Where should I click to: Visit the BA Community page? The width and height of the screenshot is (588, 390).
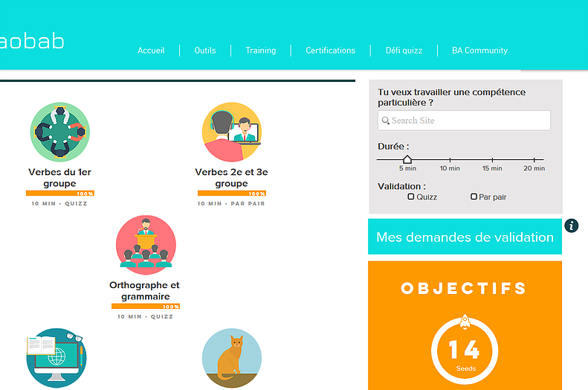pyautogui.click(x=479, y=51)
